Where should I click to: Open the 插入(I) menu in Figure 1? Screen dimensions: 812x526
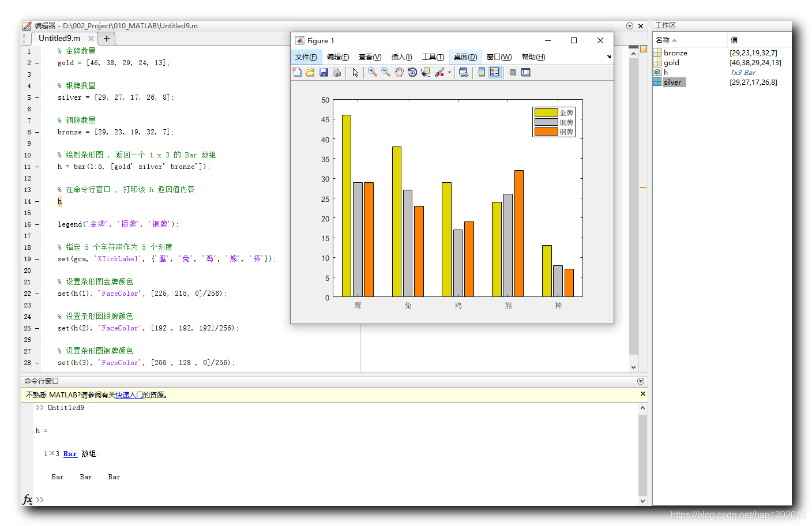pyautogui.click(x=402, y=57)
